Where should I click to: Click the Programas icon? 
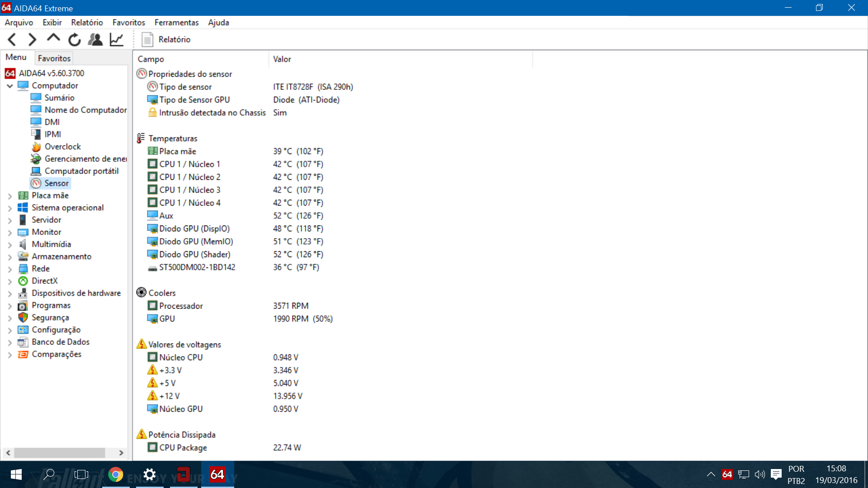coord(23,305)
